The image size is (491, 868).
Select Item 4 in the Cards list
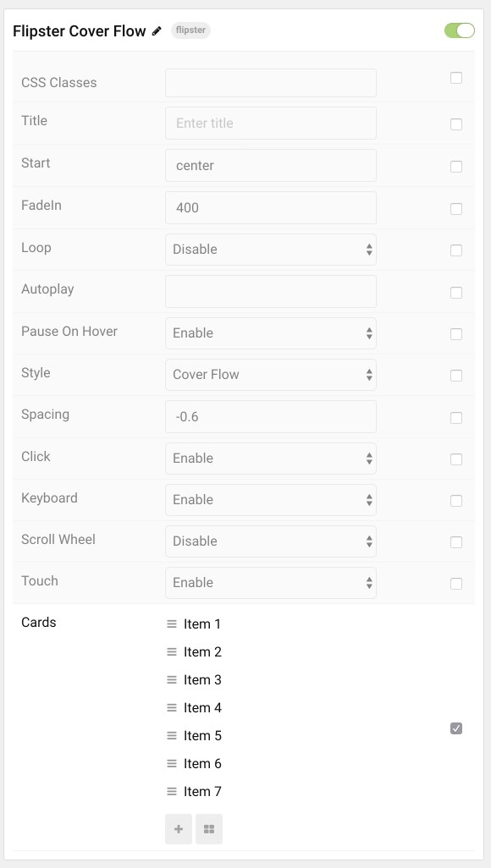pyautogui.click(x=202, y=708)
